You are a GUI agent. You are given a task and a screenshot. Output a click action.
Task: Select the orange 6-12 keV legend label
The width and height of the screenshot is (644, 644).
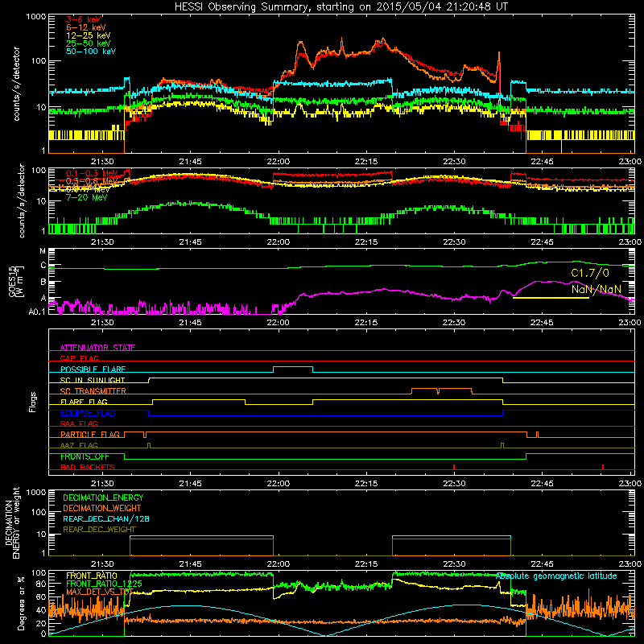click(x=86, y=27)
